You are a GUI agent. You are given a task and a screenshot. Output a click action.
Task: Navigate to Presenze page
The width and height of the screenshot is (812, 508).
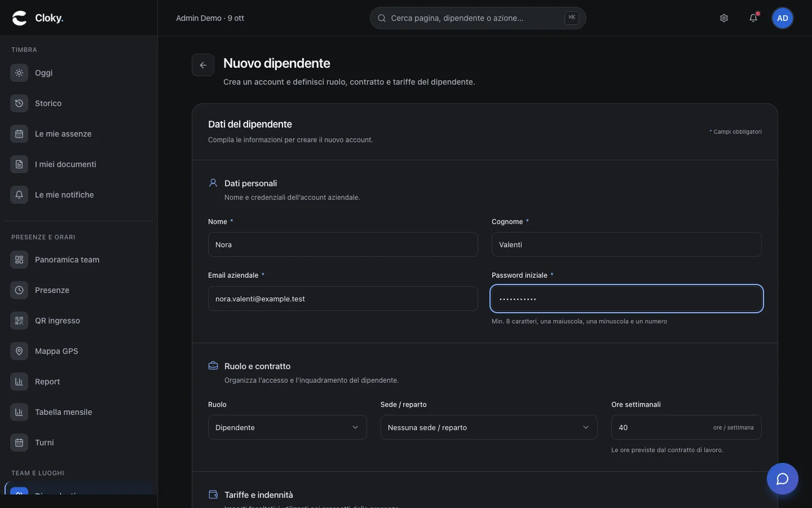79,290
